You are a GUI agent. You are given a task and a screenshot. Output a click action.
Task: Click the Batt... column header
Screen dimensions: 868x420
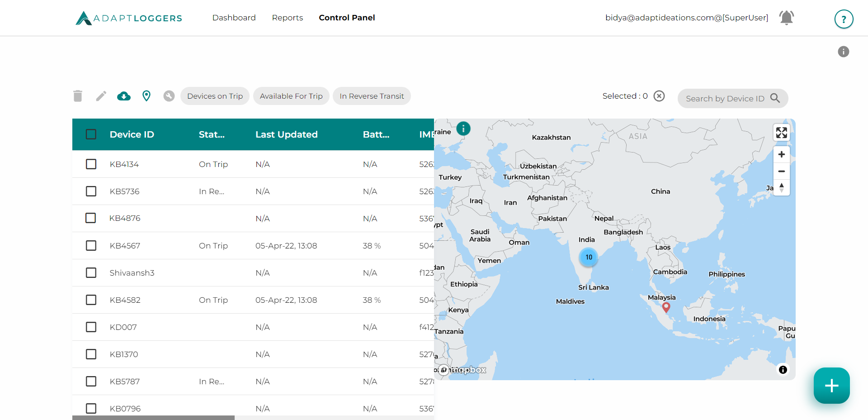click(376, 134)
